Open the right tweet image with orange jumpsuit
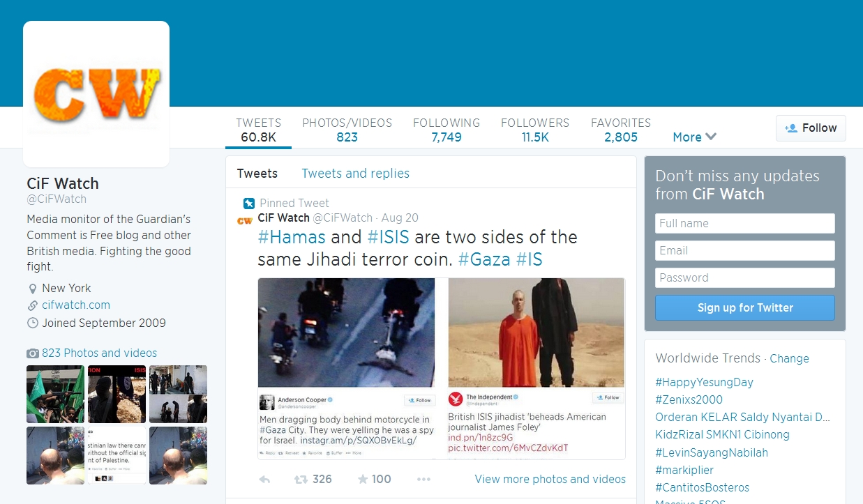The height and width of the screenshot is (504, 863). pos(536,333)
